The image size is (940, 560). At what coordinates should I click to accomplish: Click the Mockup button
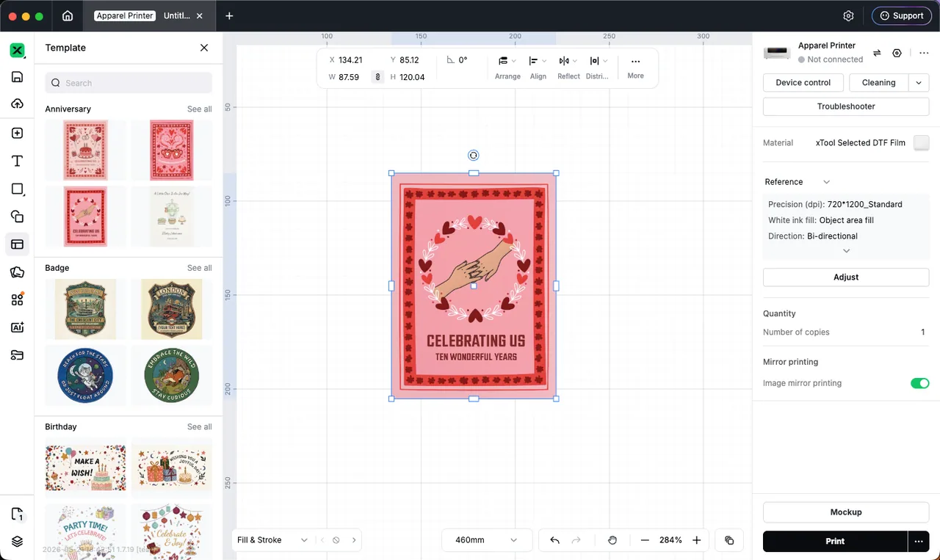846,512
